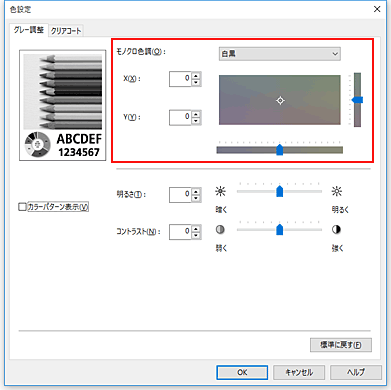
Task: Open the クリアコート tab
Action: coord(66,31)
